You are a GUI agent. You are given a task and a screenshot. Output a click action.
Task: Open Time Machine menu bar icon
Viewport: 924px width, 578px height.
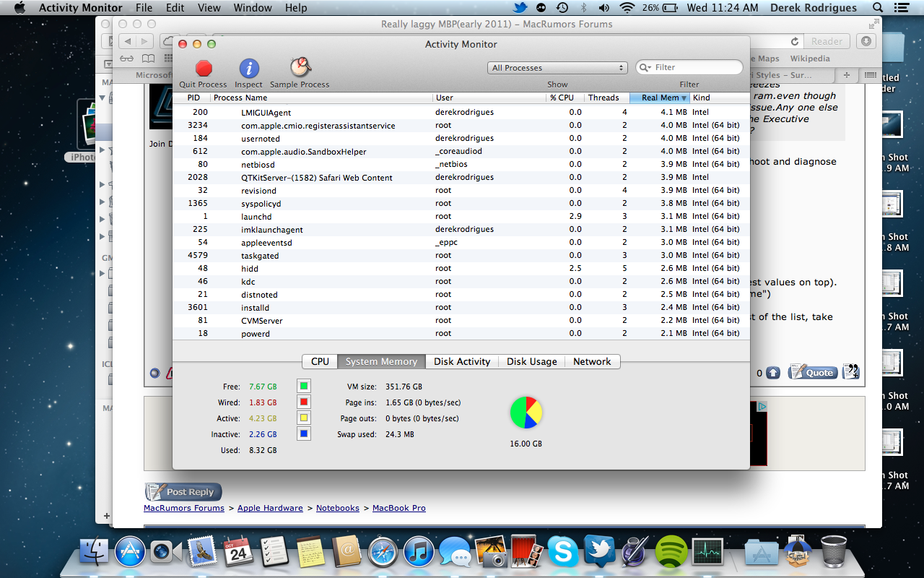click(562, 8)
